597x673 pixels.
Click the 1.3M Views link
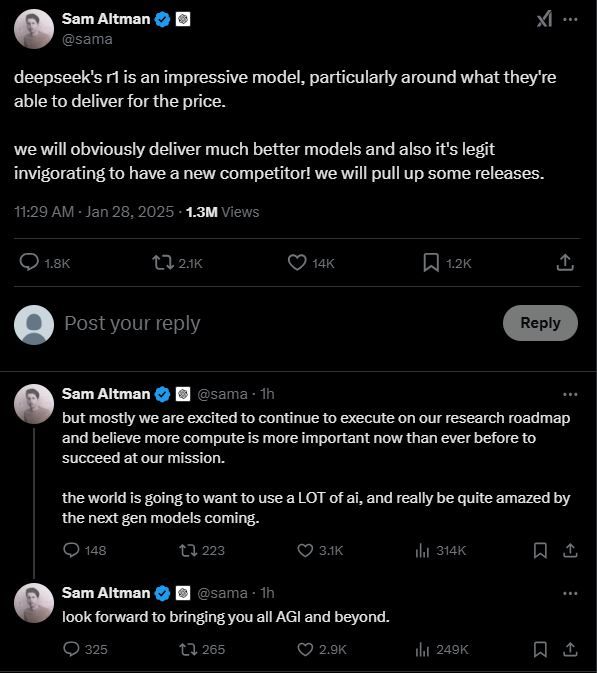pos(222,212)
